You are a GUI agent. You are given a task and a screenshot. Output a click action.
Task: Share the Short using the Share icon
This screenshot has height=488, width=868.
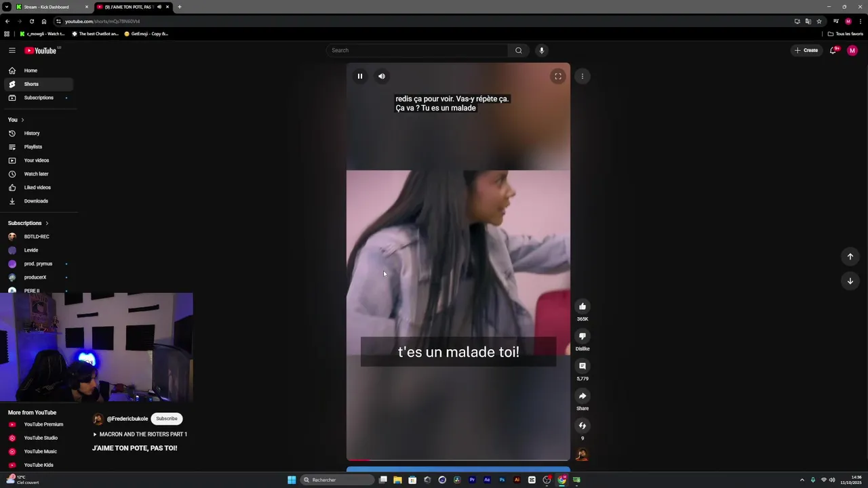coord(583,396)
